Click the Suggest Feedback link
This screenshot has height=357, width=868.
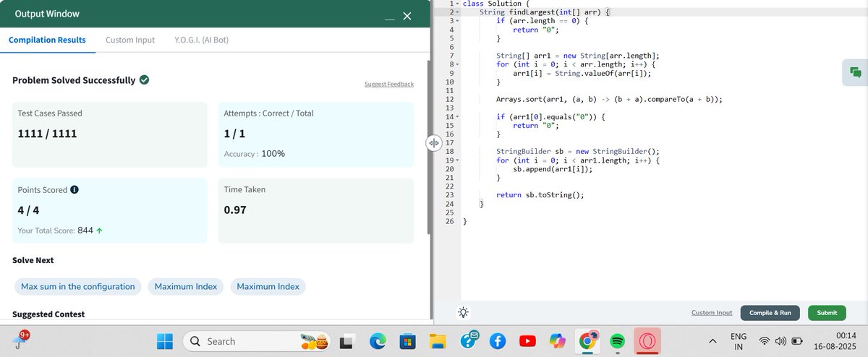click(389, 85)
